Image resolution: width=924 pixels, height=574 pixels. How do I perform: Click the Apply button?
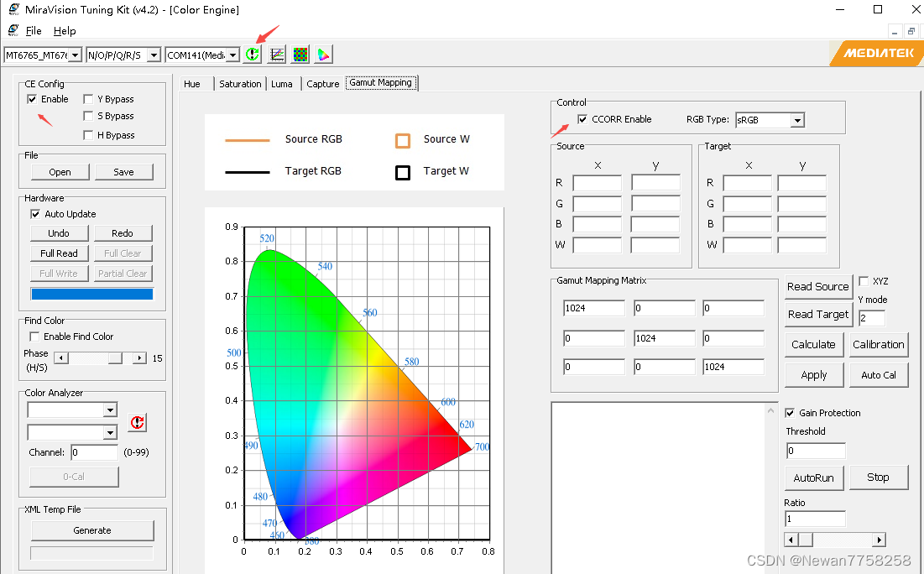coord(814,375)
